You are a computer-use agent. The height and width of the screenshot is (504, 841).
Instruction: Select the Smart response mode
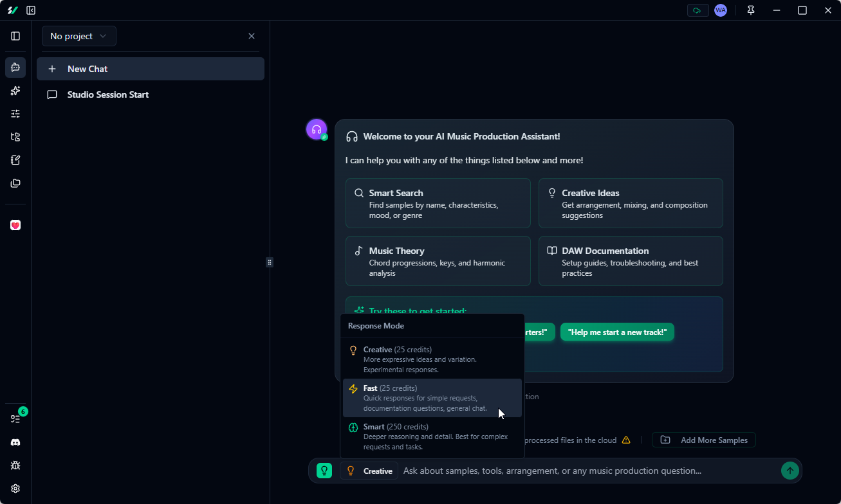click(x=432, y=435)
